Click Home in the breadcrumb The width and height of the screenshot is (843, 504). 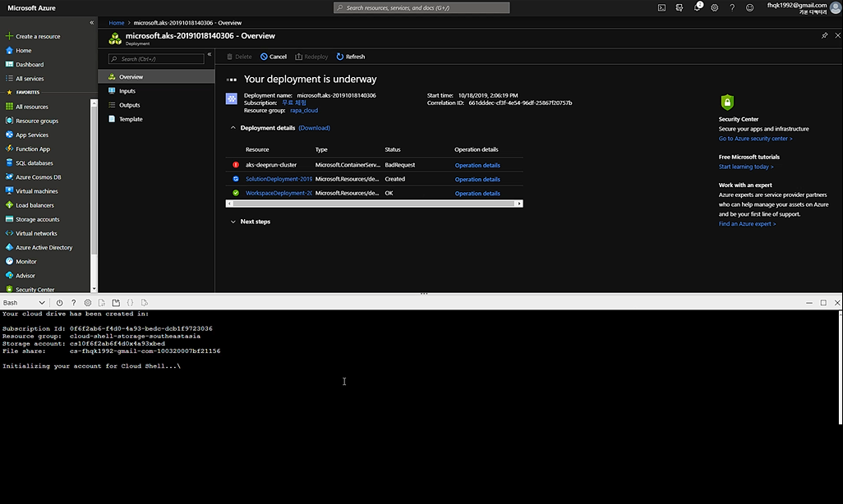coord(116,22)
